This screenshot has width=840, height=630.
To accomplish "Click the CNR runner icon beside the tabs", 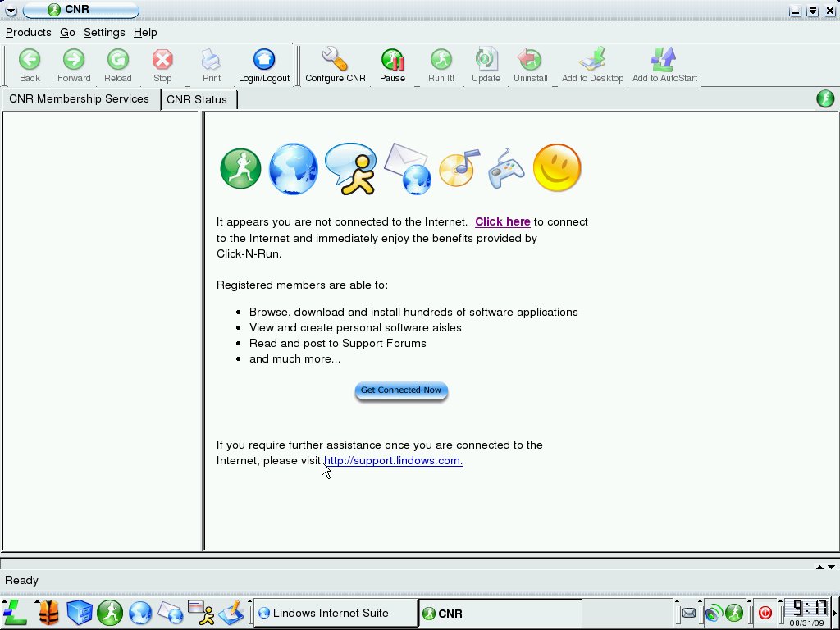I will (825, 98).
